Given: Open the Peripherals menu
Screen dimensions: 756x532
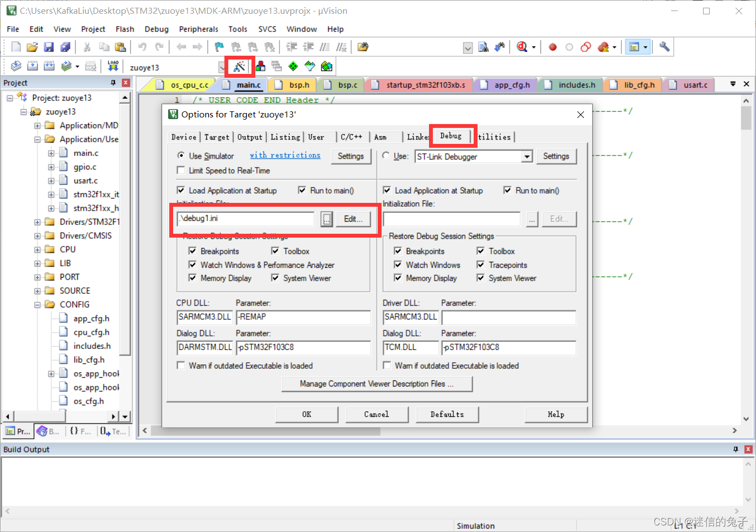Looking at the screenshot, I should (199, 29).
